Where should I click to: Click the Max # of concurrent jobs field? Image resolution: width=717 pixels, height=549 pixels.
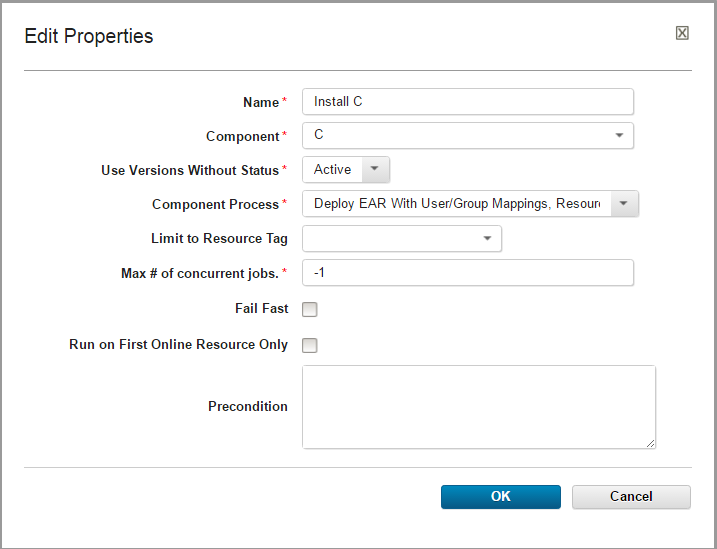(467, 272)
